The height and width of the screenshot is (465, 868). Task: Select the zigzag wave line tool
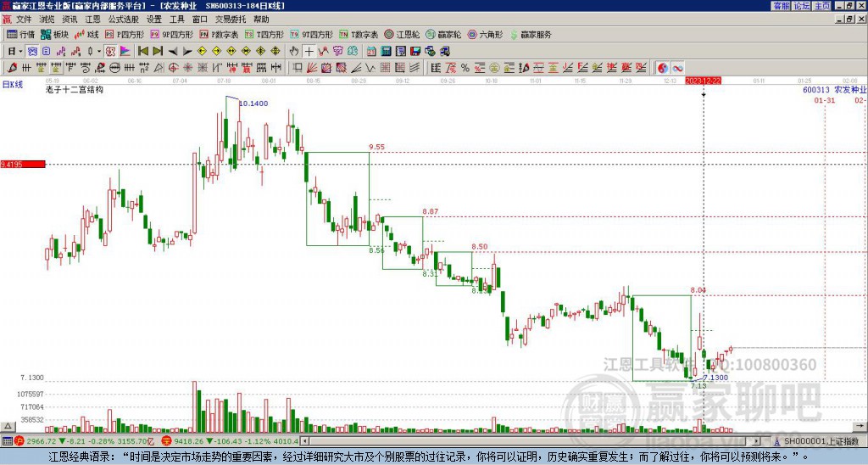point(370,68)
